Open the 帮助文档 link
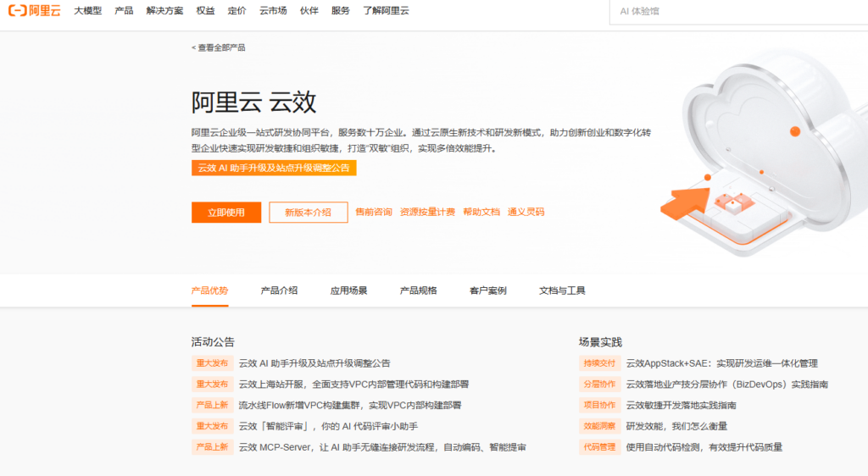 (x=481, y=212)
